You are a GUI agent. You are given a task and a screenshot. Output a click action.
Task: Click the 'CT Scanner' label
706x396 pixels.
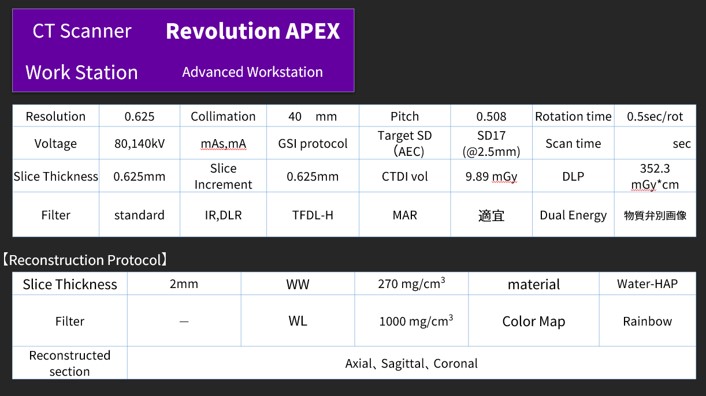(82, 31)
